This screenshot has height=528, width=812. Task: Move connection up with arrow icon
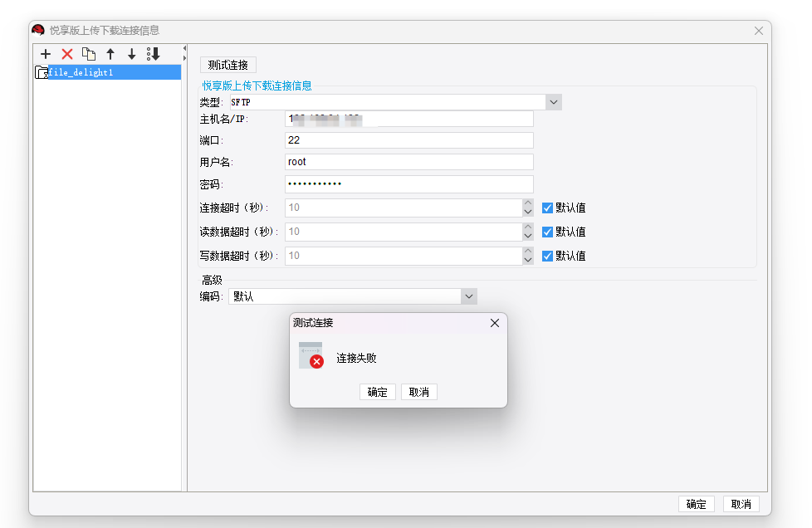click(x=110, y=54)
